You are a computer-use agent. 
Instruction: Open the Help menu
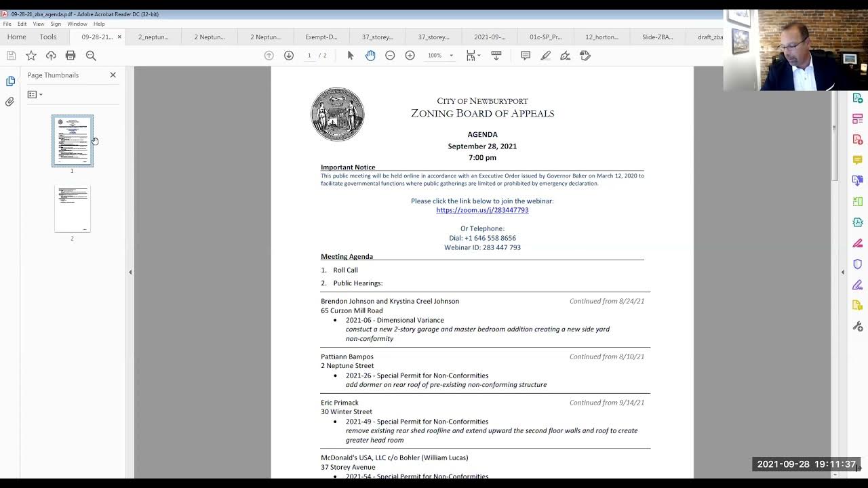99,24
